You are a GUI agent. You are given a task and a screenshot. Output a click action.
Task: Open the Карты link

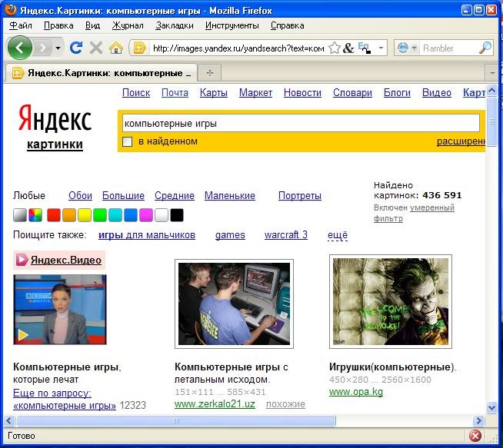[214, 93]
